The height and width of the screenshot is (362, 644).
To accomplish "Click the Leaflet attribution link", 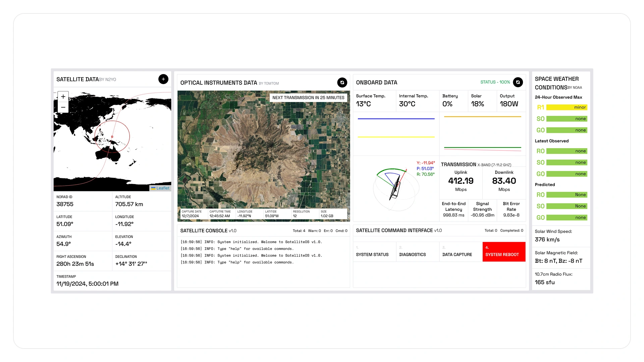I will click(x=163, y=188).
